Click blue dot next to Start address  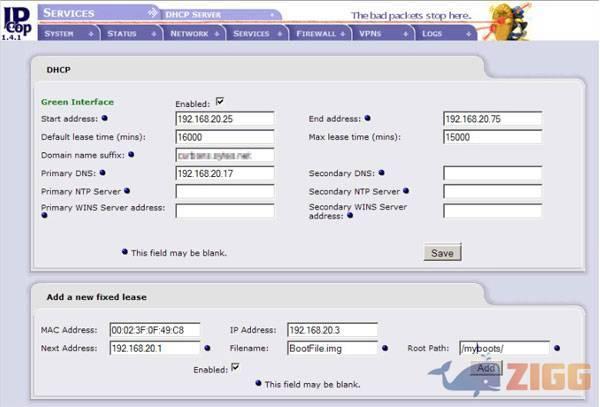click(x=104, y=118)
